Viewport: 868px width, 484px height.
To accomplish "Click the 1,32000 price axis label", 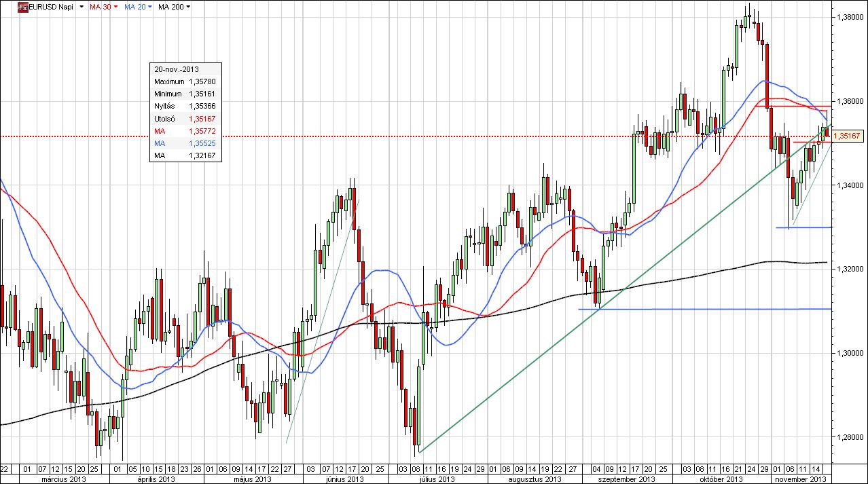I will (850, 269).
